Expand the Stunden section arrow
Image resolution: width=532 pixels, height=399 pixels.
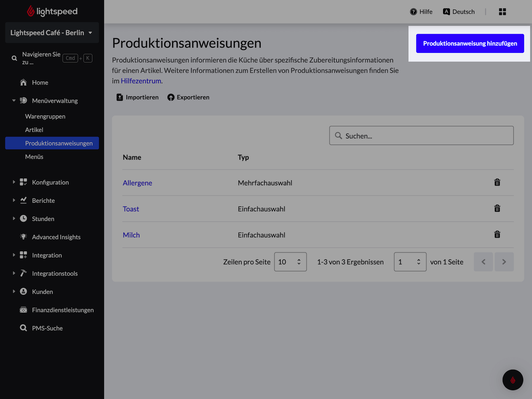14,219
